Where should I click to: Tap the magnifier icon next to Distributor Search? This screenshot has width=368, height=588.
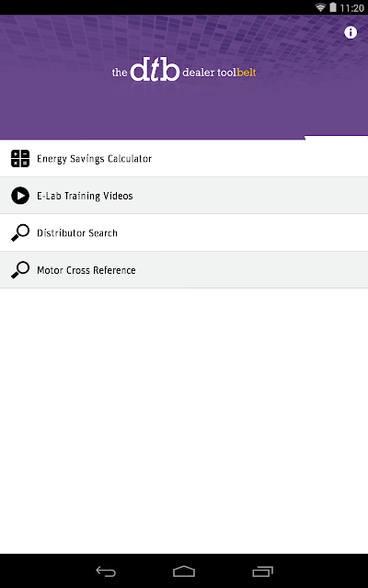(20, 232)
